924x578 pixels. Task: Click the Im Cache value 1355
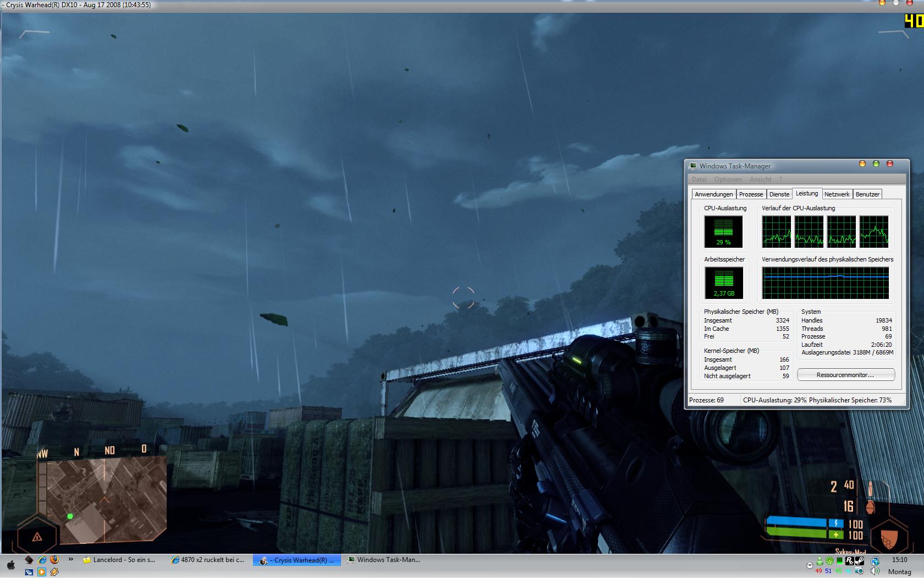[x=783, y=329]
